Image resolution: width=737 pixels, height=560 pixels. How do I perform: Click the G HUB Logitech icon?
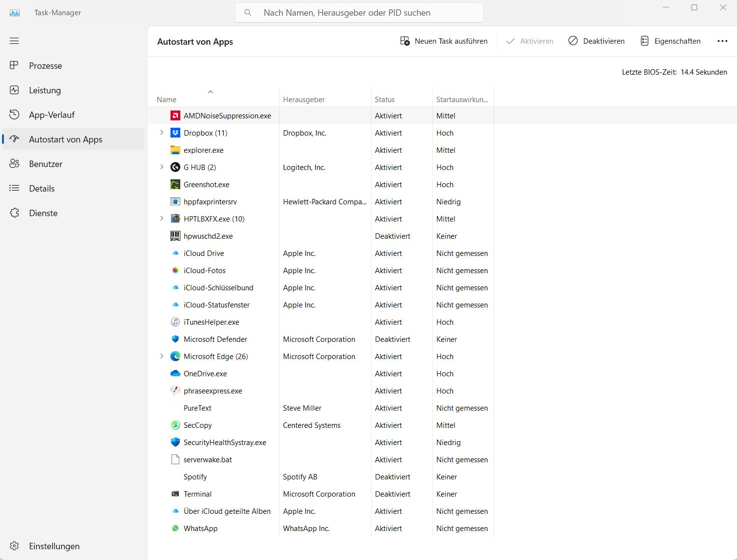(175, 167)
